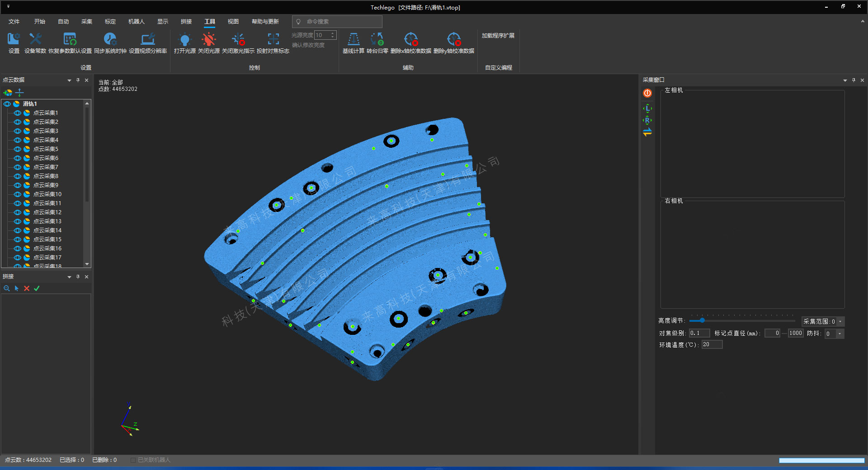Click the 转台归零 turntable reset icon
The image size is (868, 470).
point(377,39)
